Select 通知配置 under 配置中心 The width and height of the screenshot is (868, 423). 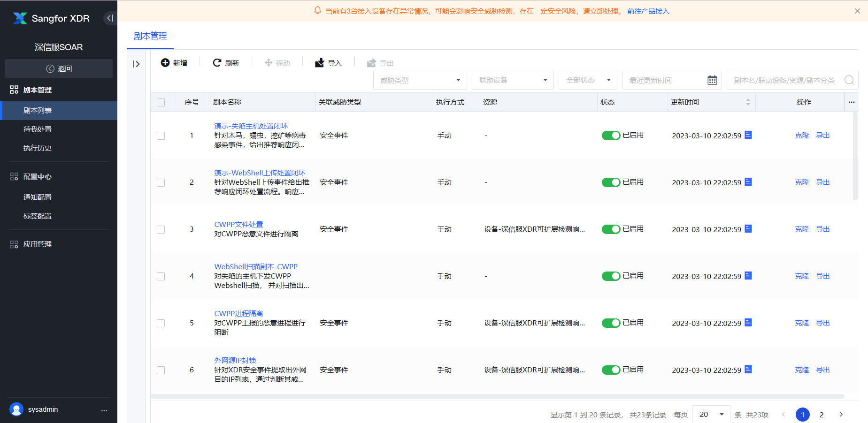[x=38, y=197]
